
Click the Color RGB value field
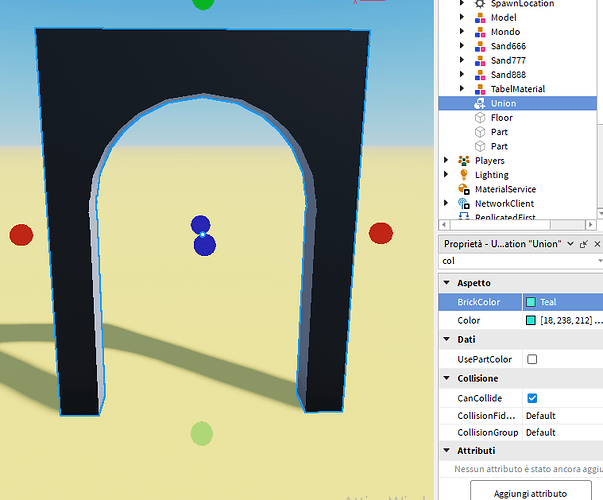tap(571, 320)
